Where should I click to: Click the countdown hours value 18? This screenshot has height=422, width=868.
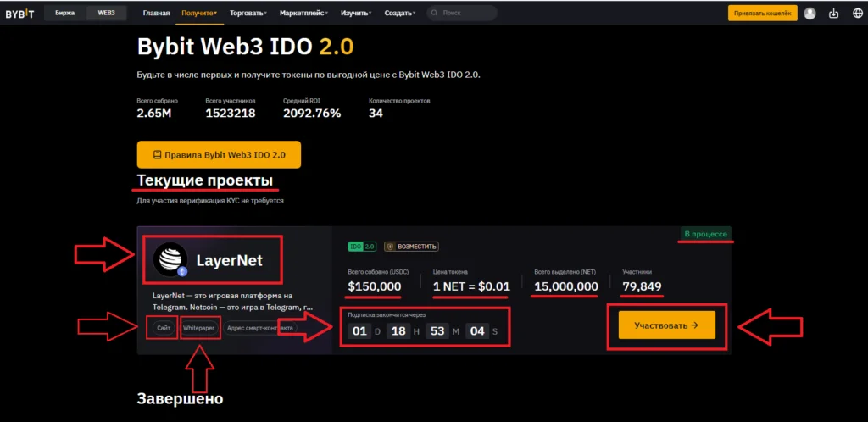click(x=398, y=331)
